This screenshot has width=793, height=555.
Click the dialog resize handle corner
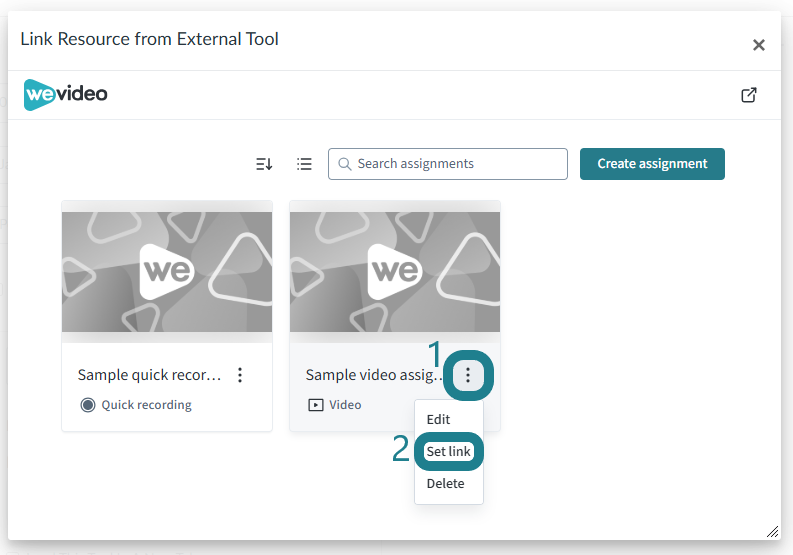click(772, 532)
